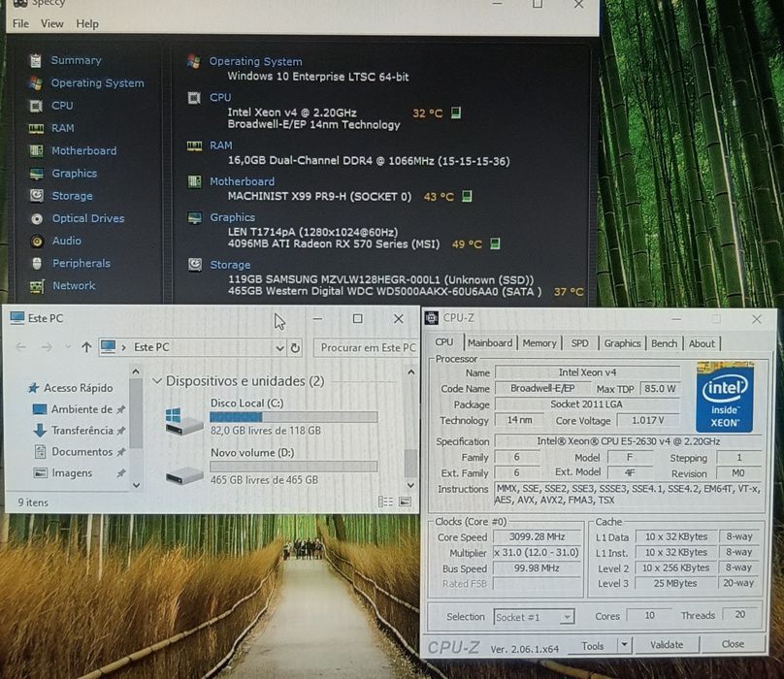Select CPU in the Speccy sidebar
Screen dimensions: 784x679
pyautogui.click(x=62, y=106)
